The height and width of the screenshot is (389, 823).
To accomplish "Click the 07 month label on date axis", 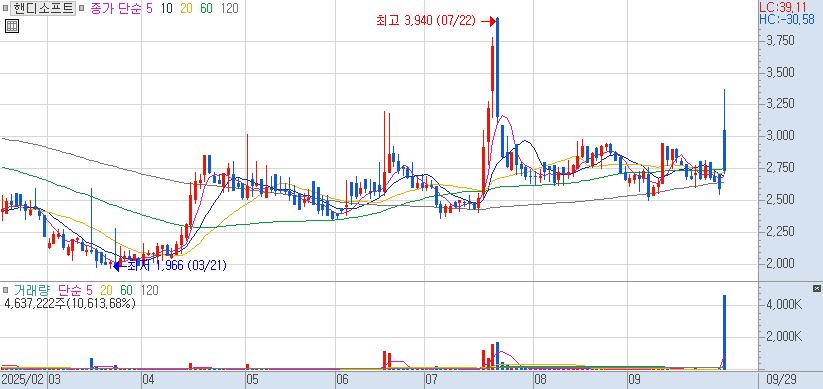I will (432, 379).
